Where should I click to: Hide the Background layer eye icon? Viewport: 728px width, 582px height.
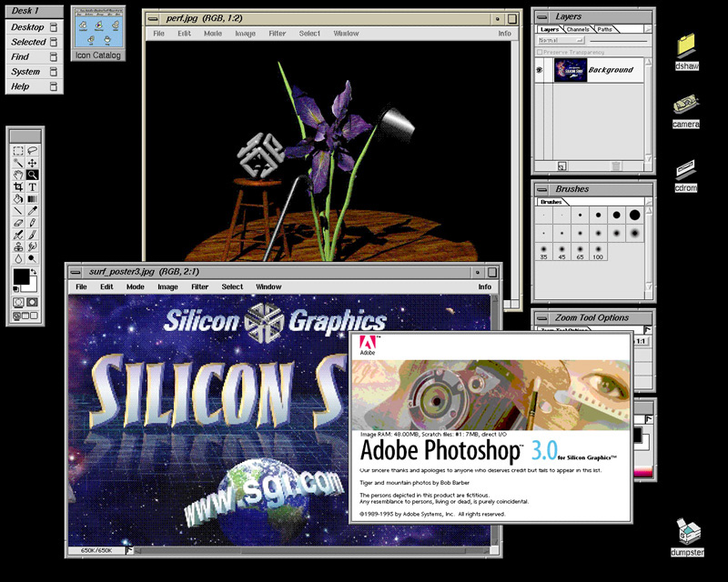click(x=539, y=70)
